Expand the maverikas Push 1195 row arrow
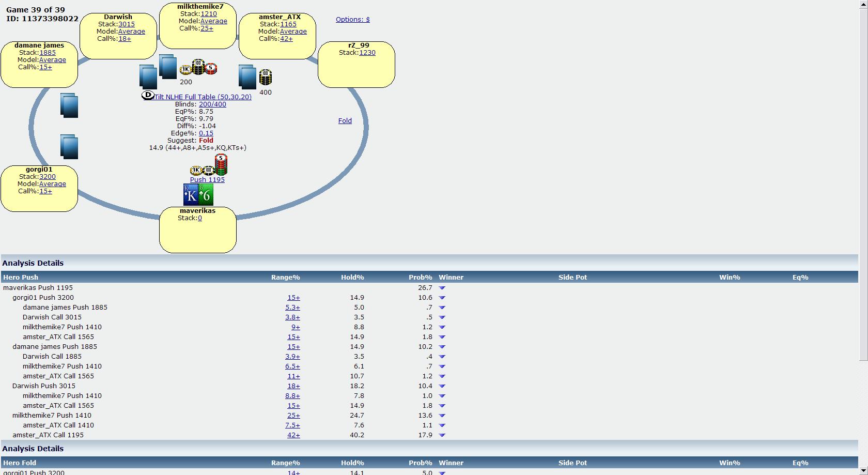Image resolution: width=868 pixels, height=475 pixels. click(442, 288)
